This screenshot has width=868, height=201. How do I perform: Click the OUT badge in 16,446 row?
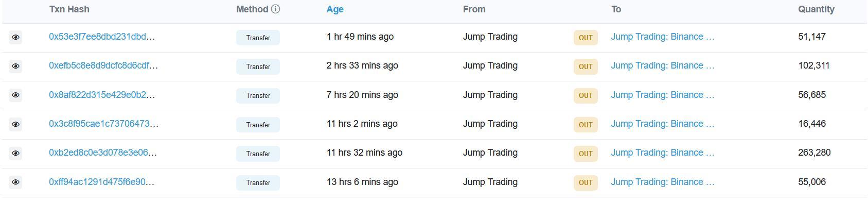click(x=586, y=125)
